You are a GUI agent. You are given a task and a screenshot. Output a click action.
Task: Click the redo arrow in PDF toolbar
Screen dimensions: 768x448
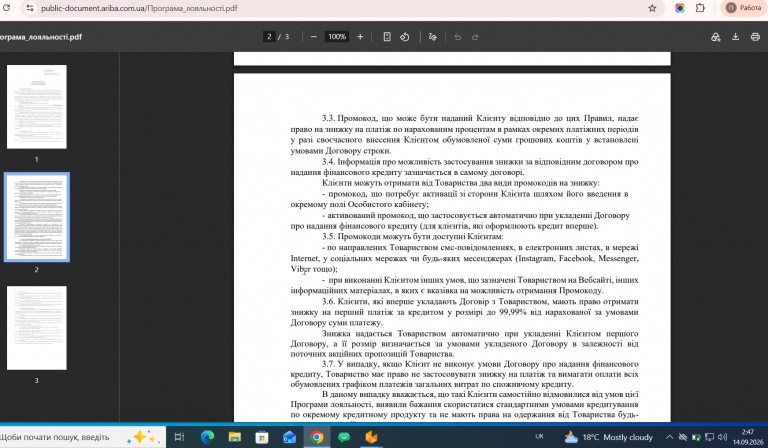[x=475, y=37]
